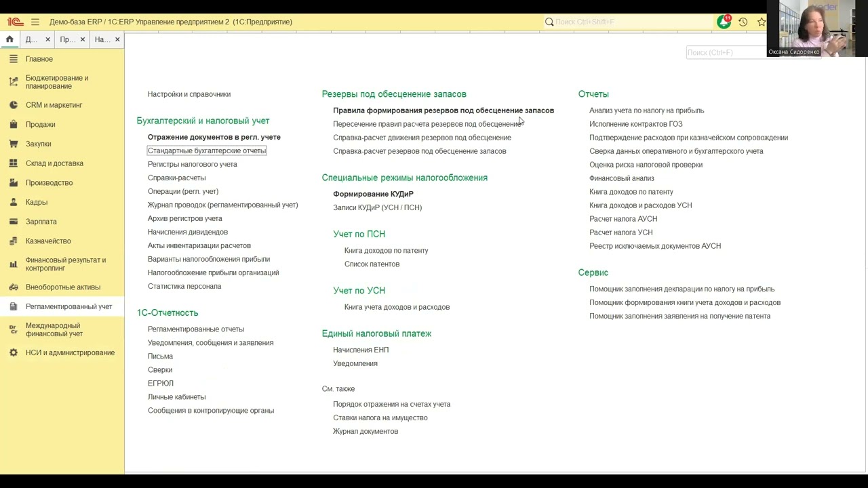868x488 pixels.
Task: Open Справка-расчет движения резервов под обесценение
Action: [422, 138]
